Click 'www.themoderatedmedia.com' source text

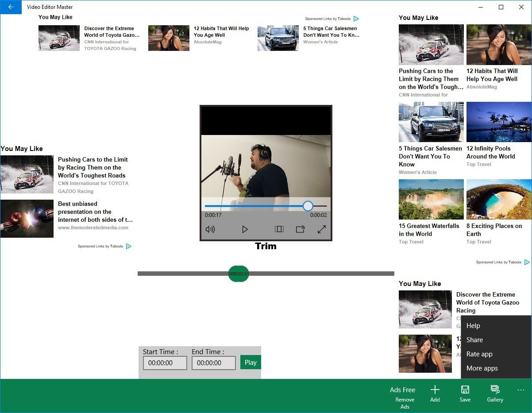coord(93,228)
